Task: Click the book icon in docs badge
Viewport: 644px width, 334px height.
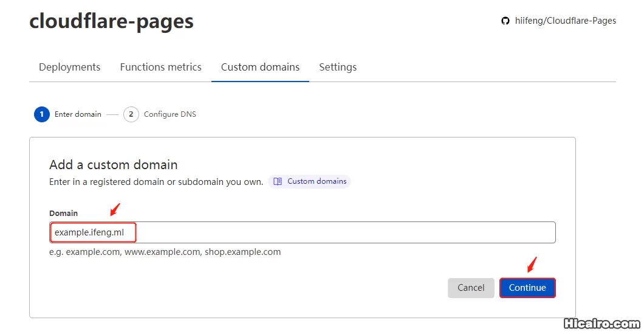Action: tap(278, 181)
